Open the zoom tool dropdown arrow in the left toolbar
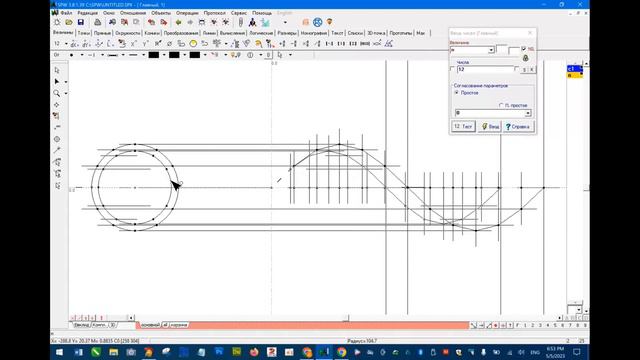Screen dimensions: 640x360 [x=66, y=93]
